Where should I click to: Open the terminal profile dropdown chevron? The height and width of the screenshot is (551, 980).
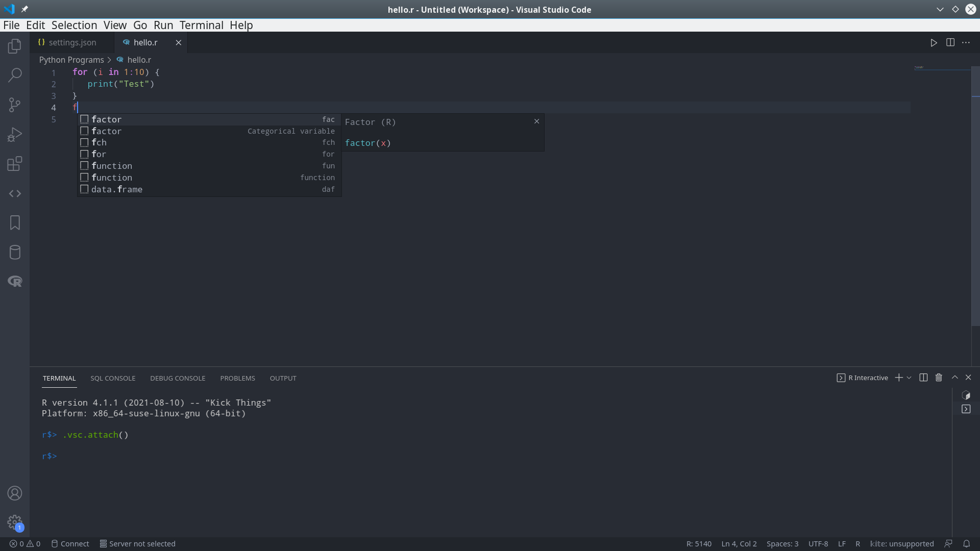[x=909, y=378]
